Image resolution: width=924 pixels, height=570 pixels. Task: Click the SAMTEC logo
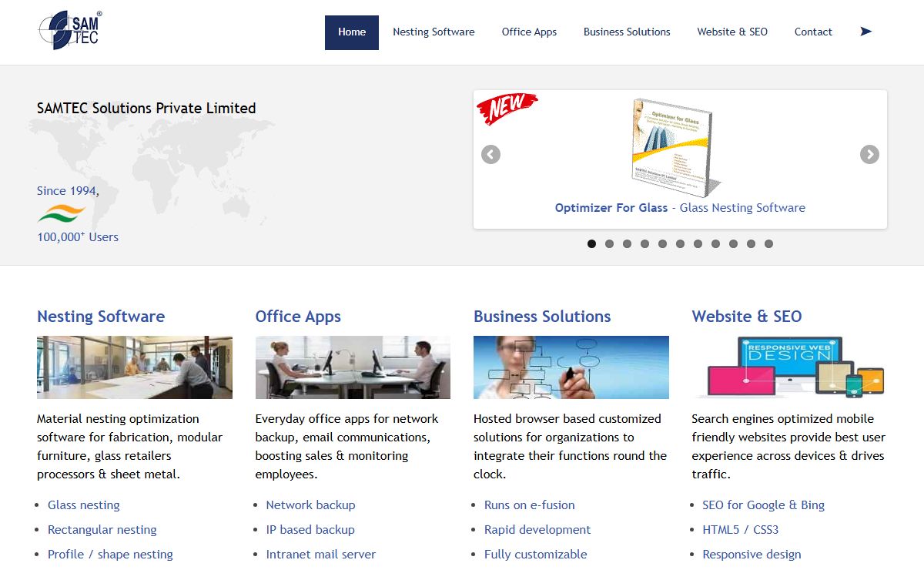click(69, 31)
